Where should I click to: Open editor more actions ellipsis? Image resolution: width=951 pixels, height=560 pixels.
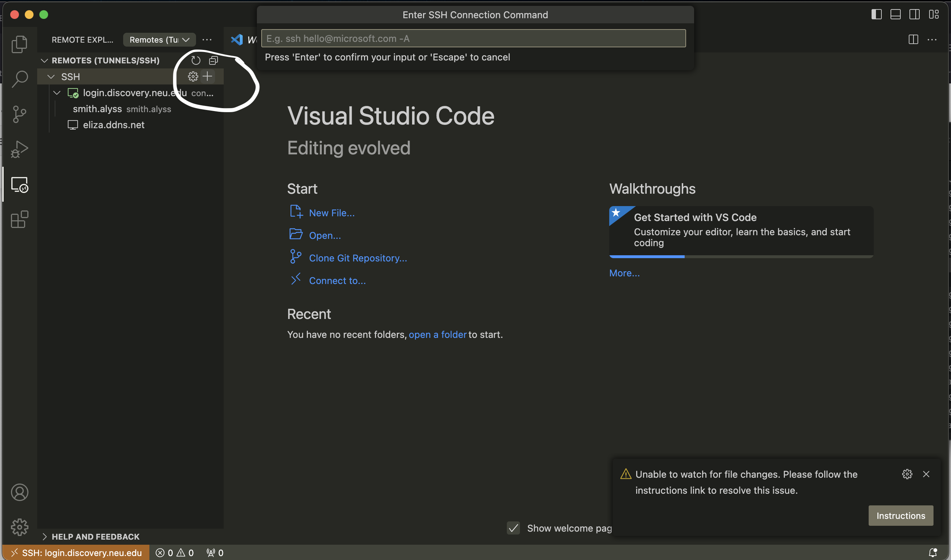point(932,40)
